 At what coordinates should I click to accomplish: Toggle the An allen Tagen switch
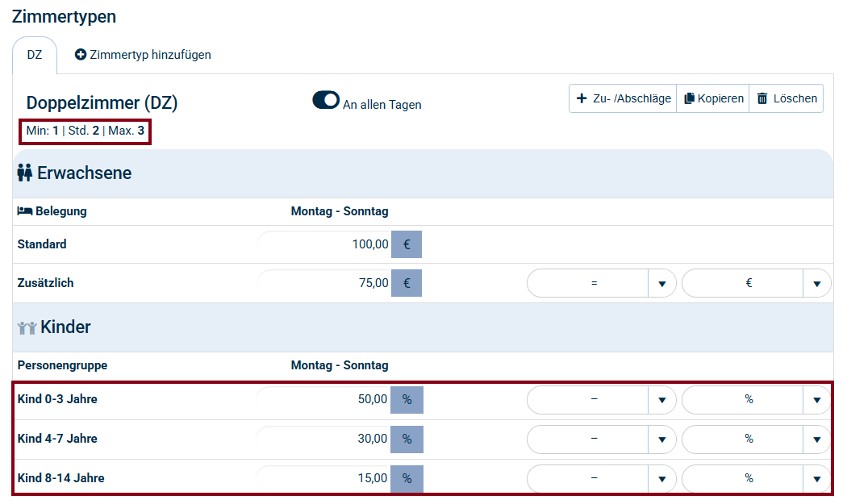326,100
